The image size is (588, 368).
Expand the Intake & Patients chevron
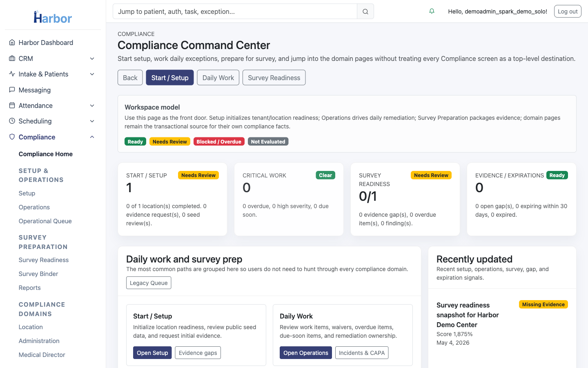[x=92, y=74]
